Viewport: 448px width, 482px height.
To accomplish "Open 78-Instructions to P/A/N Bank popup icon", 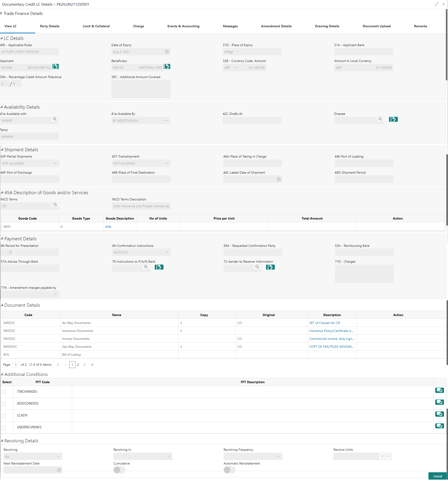I will (159, 267).
